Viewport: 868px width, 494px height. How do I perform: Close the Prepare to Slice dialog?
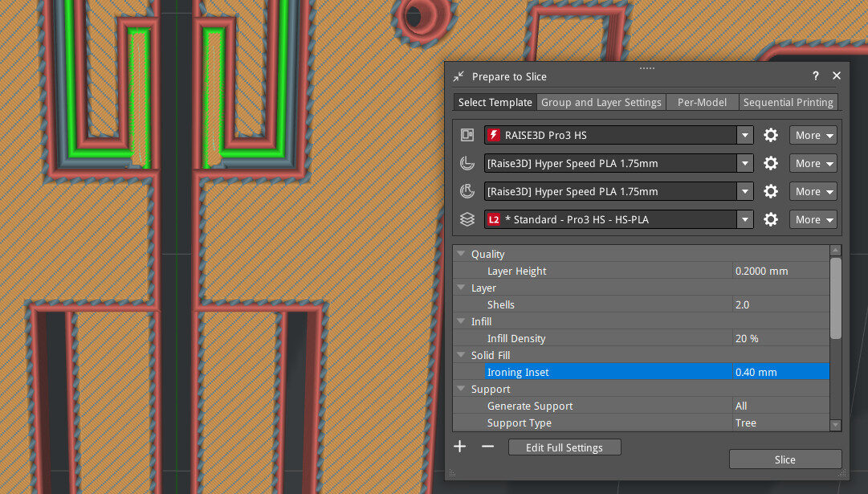coord(837,76)
